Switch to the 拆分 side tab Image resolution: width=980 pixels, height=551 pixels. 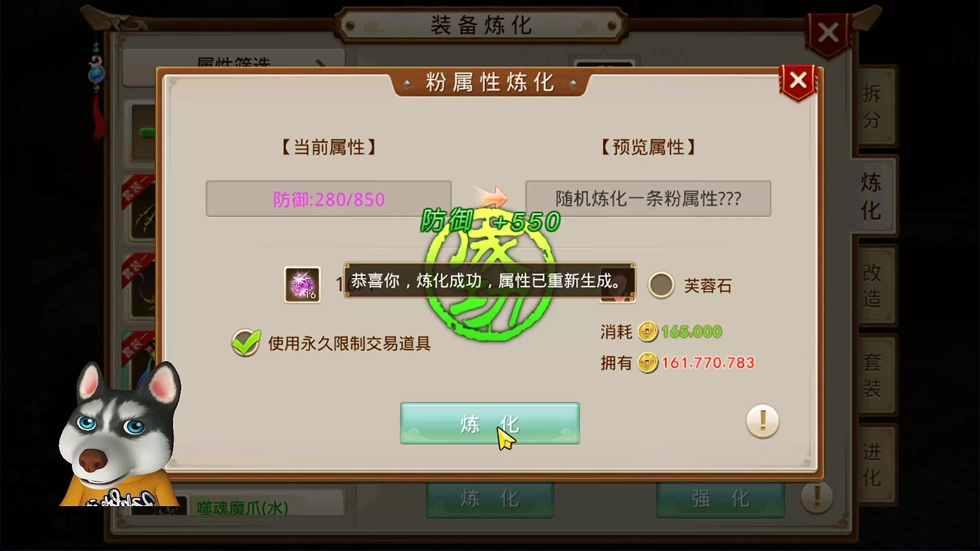[x=872, y=107]
